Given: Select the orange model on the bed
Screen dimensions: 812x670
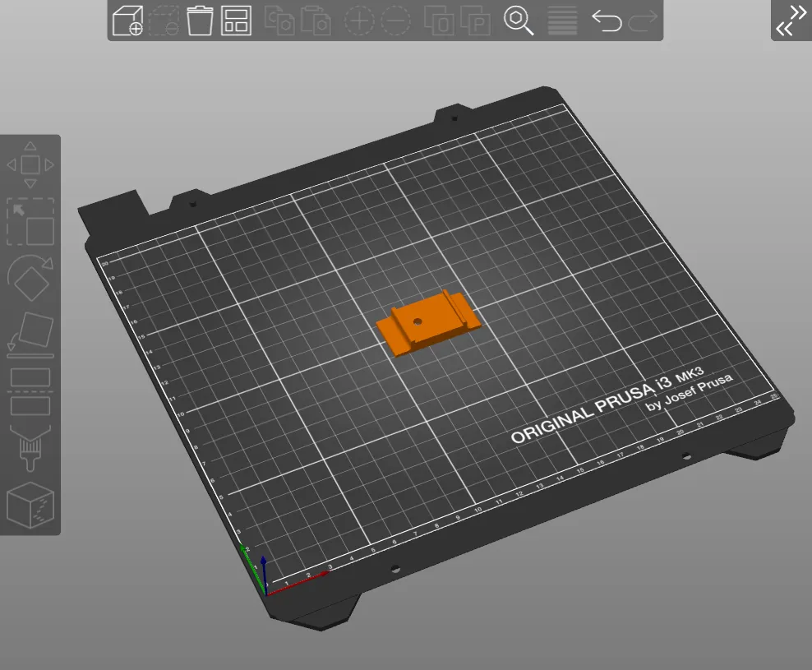Looking at the screenshot, I should click(x=429, y=324).
